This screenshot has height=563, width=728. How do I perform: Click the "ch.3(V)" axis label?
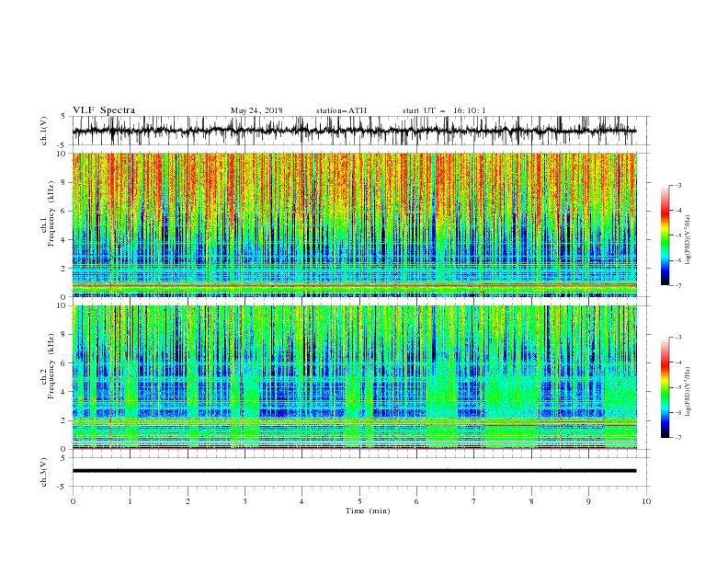(x=44, y=472)
